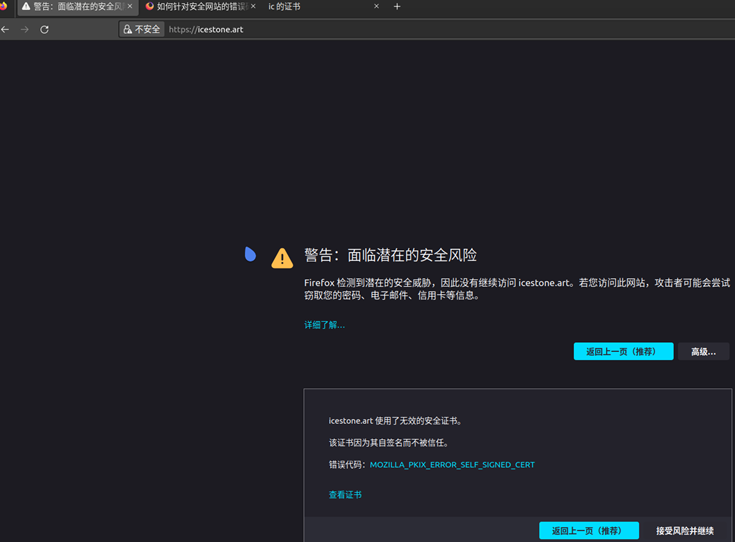Open the 详细了解… link

pyautogui.click(x=324, y=325)
